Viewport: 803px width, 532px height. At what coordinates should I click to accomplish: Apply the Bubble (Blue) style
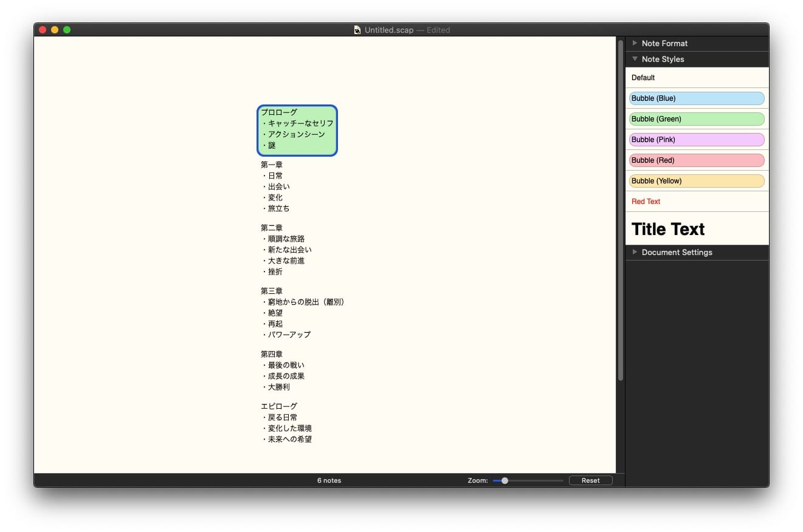697,98
